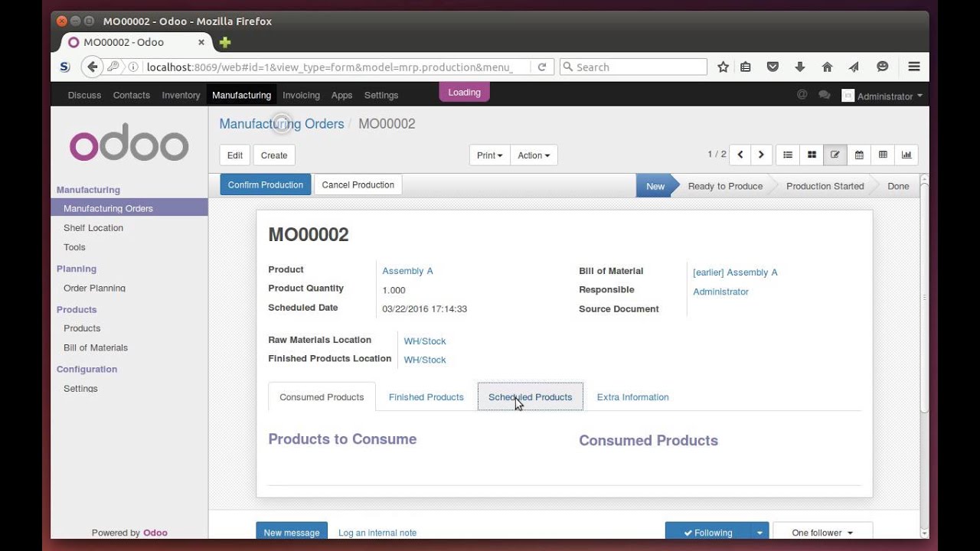
Task: Open the Contacts menu
Action: (x=131, y=95)
